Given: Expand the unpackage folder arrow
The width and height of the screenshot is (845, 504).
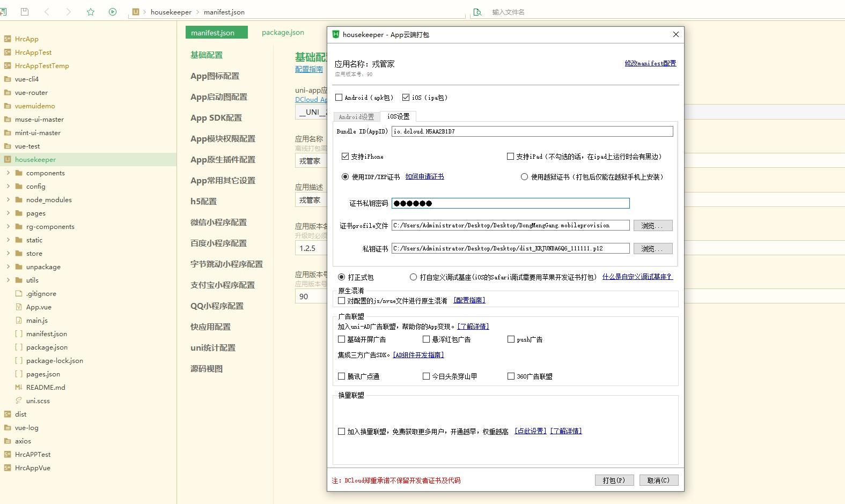Looking at the screenshot, I should (x=8, y=266).
